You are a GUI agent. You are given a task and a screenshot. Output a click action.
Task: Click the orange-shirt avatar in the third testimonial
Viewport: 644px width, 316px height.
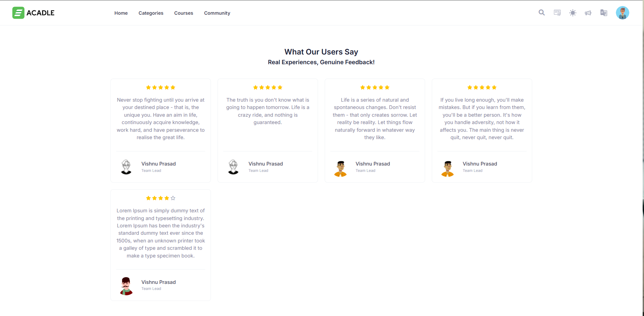click(340, 169)
